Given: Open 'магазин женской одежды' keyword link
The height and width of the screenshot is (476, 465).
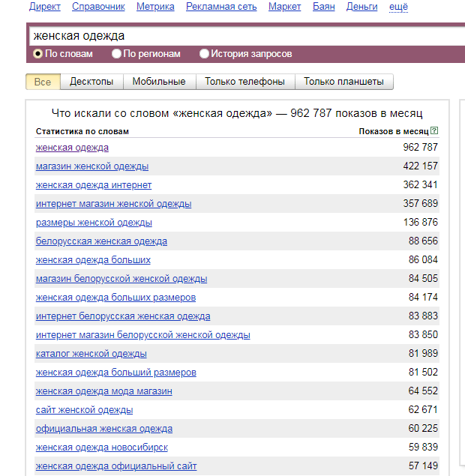Looking at the screenshot, I should tap(92, 166).
